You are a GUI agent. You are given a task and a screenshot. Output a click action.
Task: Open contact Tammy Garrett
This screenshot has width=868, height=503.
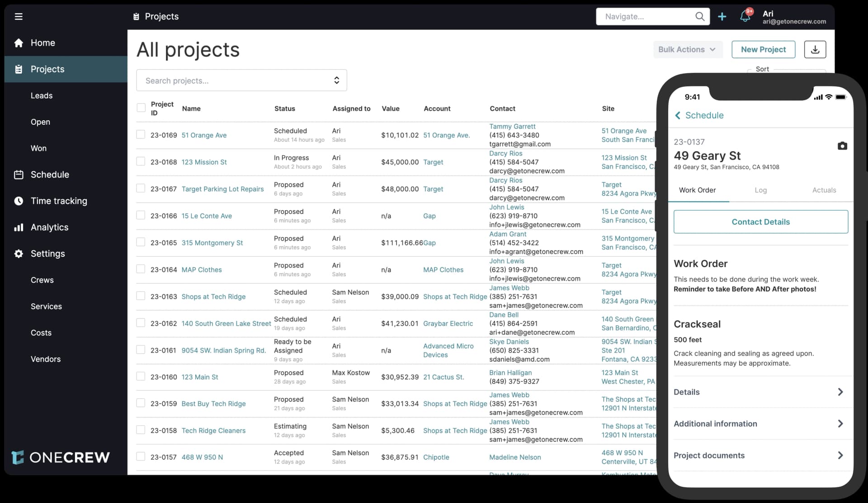point(512,127)
